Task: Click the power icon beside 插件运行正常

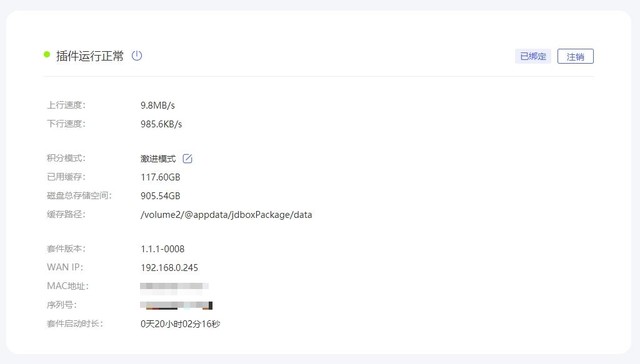Action: point(137,55)
